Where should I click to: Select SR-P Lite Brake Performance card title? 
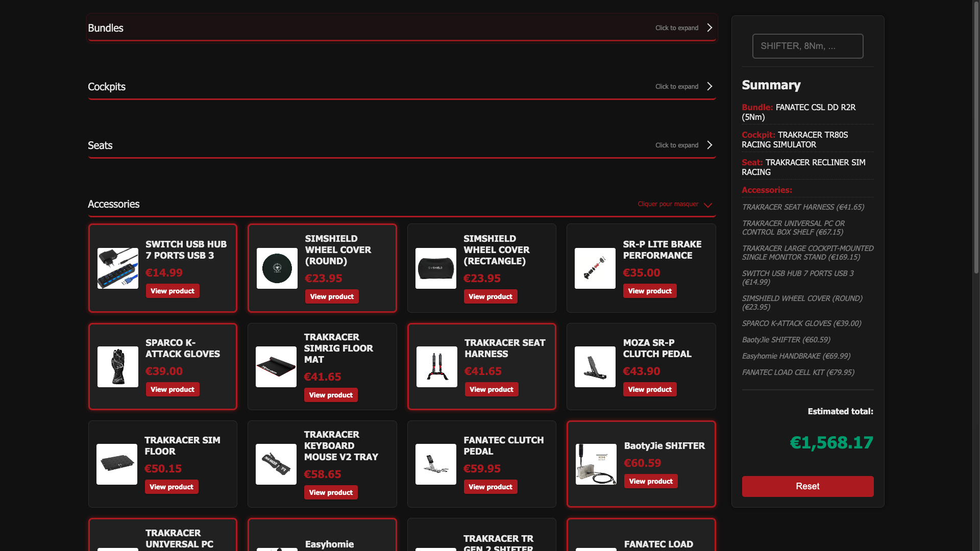coord(663,250)
